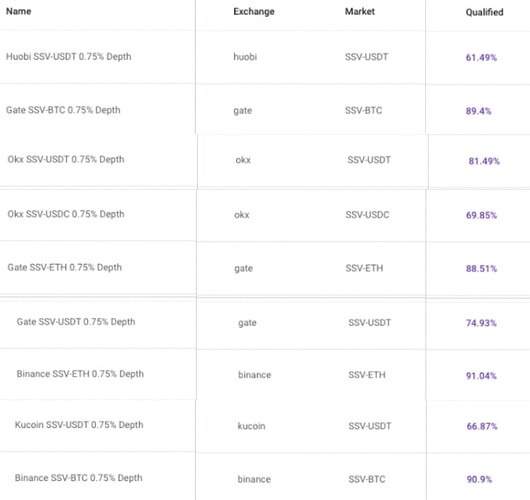The image size is (530, 500).
Task: Open the 66.87% qualified value
Action: point(482,426)
